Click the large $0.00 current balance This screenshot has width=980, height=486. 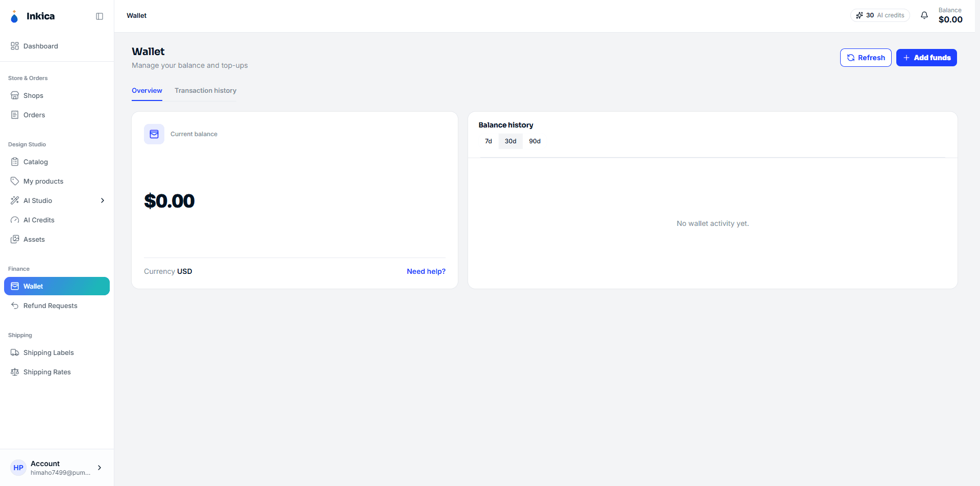tap(169, 201)
